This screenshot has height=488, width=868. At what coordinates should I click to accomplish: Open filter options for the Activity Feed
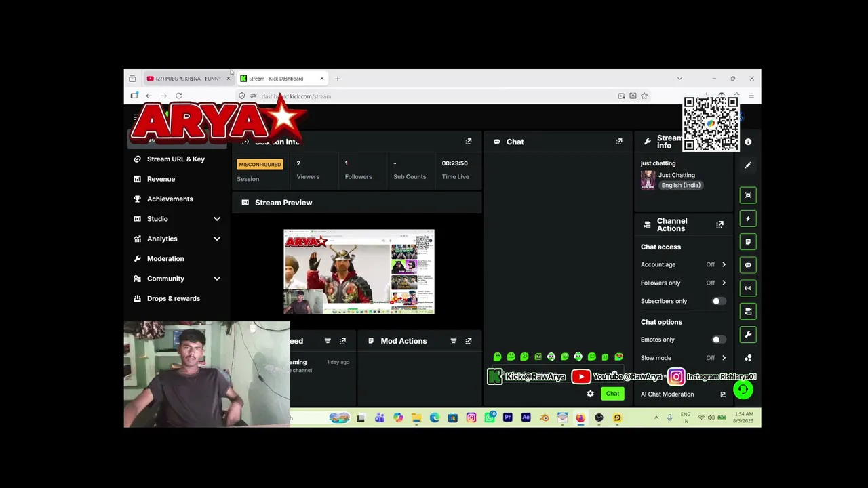point(328,341)
